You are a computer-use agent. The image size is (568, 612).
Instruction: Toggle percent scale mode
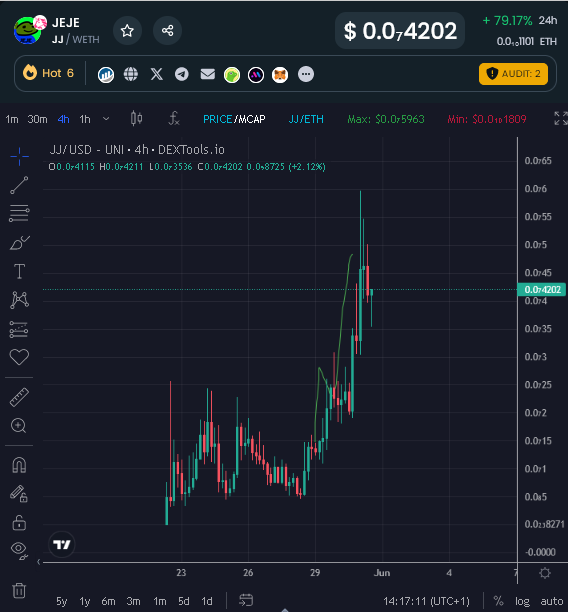coord(499,601)
